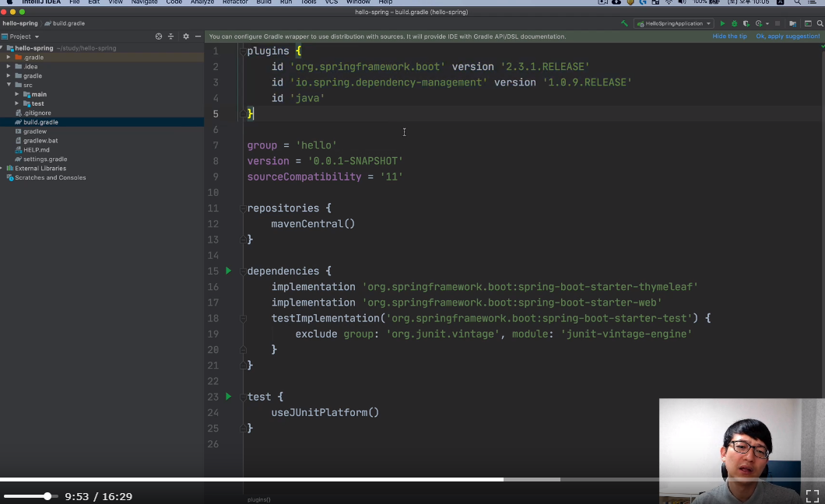The image size is (825, 504).
Task: Expand the gradle folder arrow
Action: coord(9,75)
